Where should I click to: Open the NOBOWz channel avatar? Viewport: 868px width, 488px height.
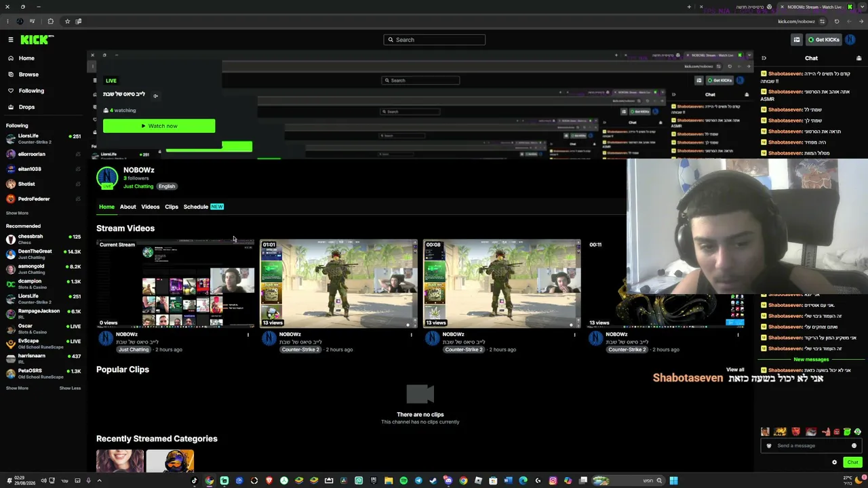[x=106, y=178]
